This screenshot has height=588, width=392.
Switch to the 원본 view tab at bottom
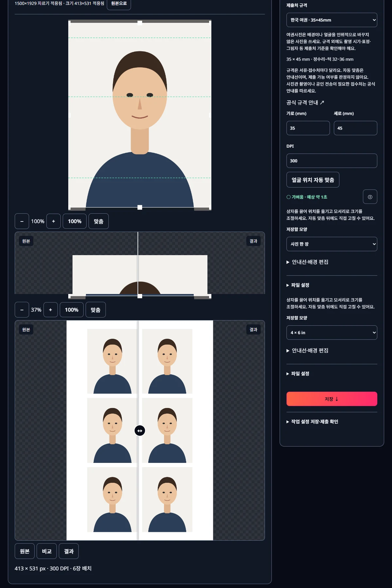coord(25,551)
